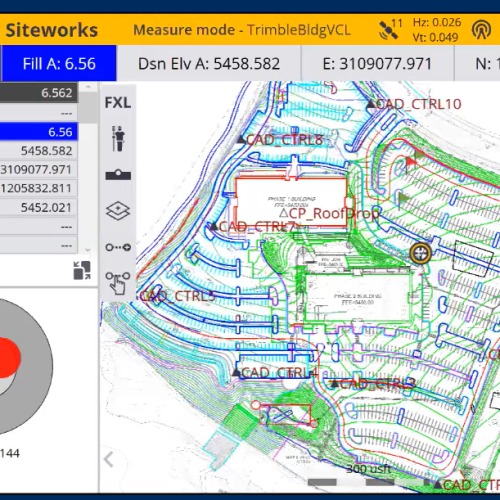Tap the CAD_CTRL8 control point
The height and width of the screenshot is (500, 500).
pyautogui.click(x=241, y=140)
